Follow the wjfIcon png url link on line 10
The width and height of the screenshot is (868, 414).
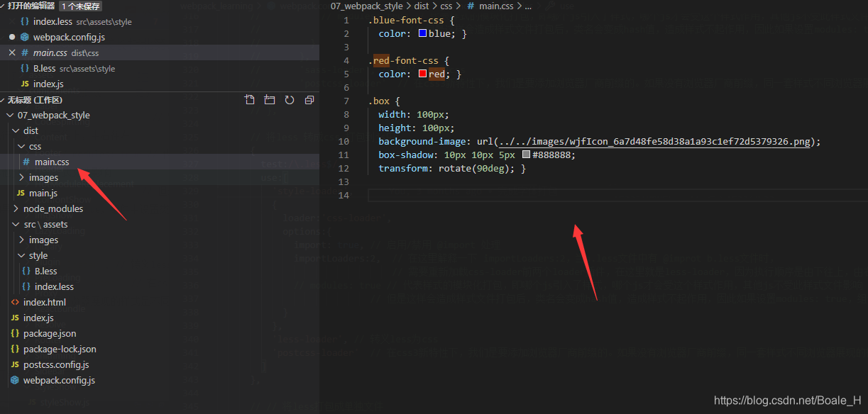point(654,142)
